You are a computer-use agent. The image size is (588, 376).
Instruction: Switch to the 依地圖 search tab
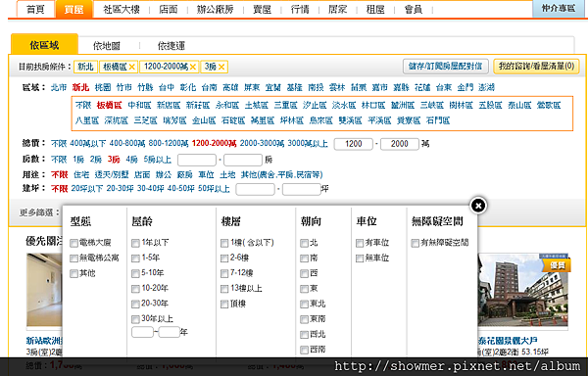pyautogui.click(x=107, y=46)
